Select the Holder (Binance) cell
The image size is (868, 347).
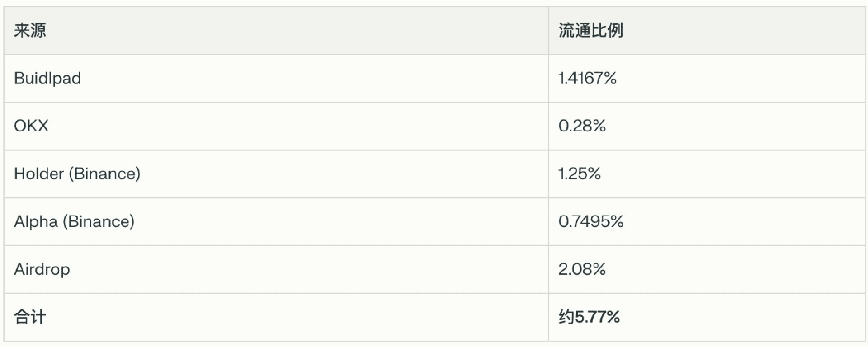coord(276,174)
